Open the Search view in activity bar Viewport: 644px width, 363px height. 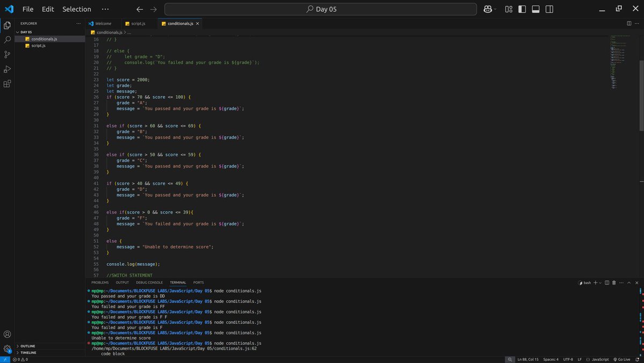click(x=7, y=40)
